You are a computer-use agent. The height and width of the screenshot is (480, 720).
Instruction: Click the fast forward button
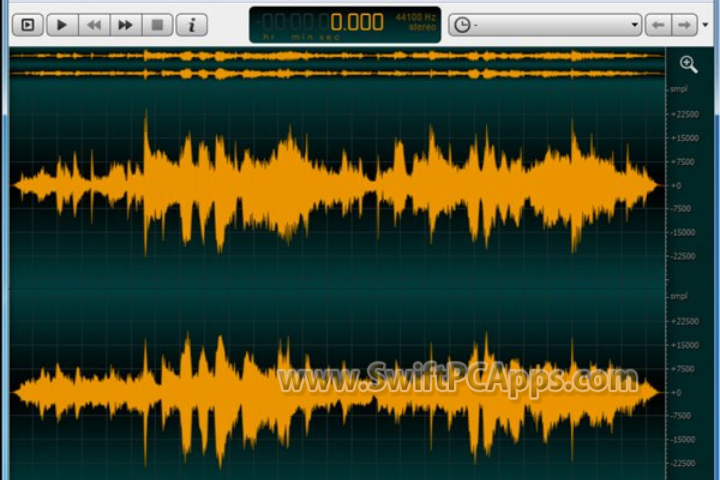point(125,25)
